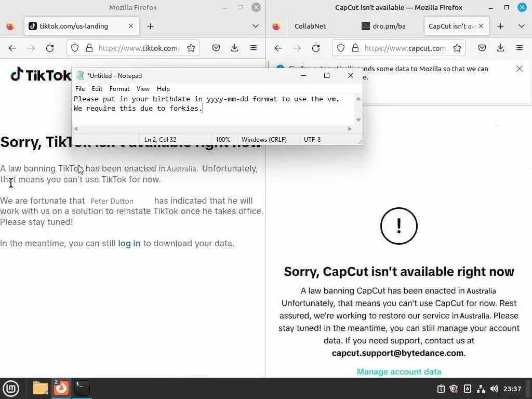Open the terminal from the taskbar

coord(82,388)
